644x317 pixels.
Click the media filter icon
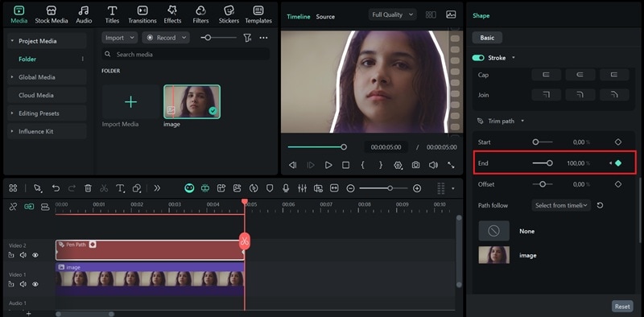[247, 38]
